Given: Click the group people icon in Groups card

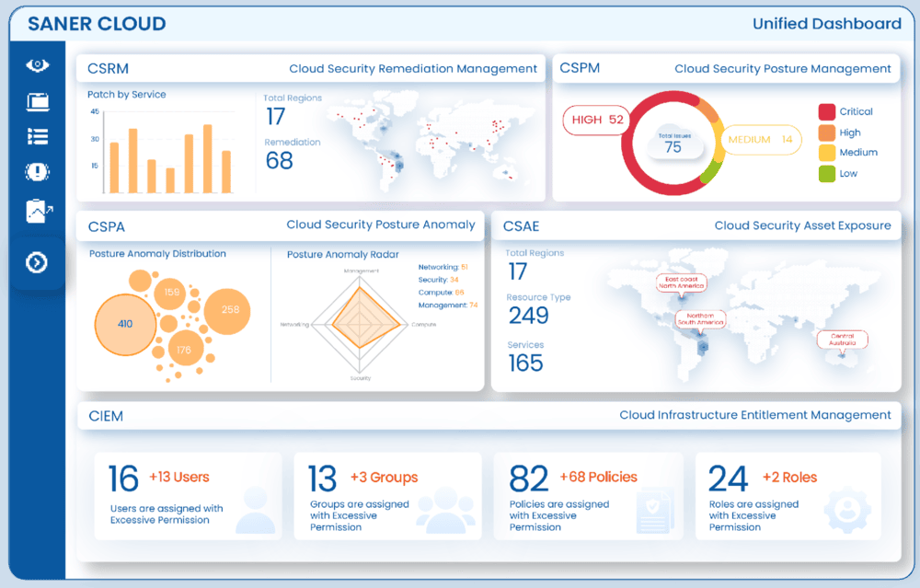Looking at the screenshot, I should click(x=446, y=510).
